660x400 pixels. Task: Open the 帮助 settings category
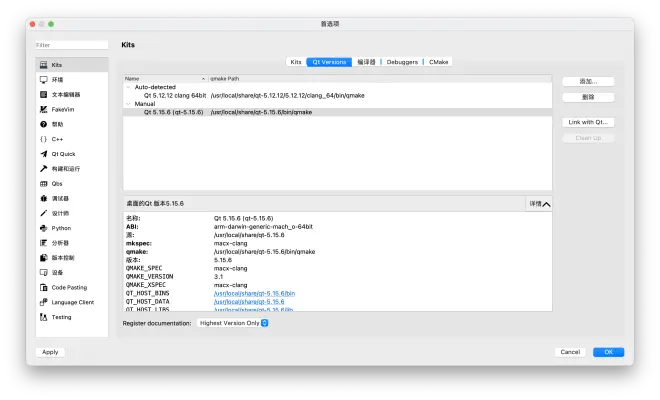click(x=72, y=124)
